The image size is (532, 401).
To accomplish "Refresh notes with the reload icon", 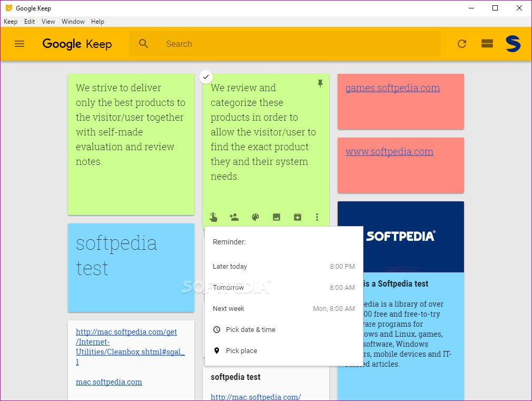I will (x=462, y=44).
